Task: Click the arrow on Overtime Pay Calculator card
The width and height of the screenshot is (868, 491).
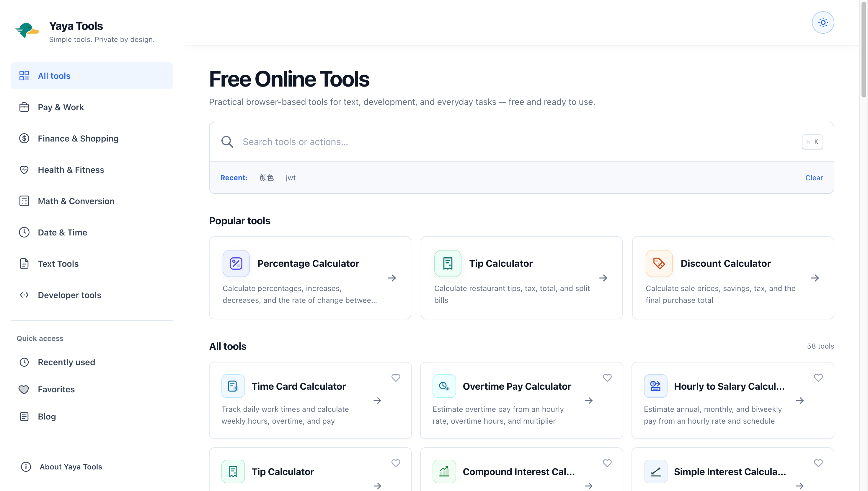Action: click(589, 400)
